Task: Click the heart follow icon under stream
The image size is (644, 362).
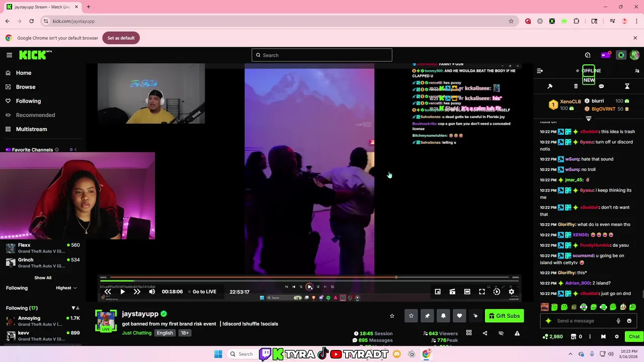Action: point(459,316)
